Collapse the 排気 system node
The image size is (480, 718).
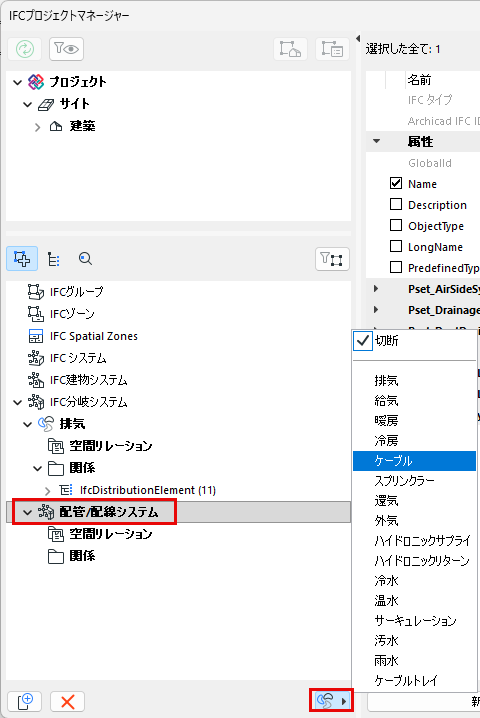(27, 424)
